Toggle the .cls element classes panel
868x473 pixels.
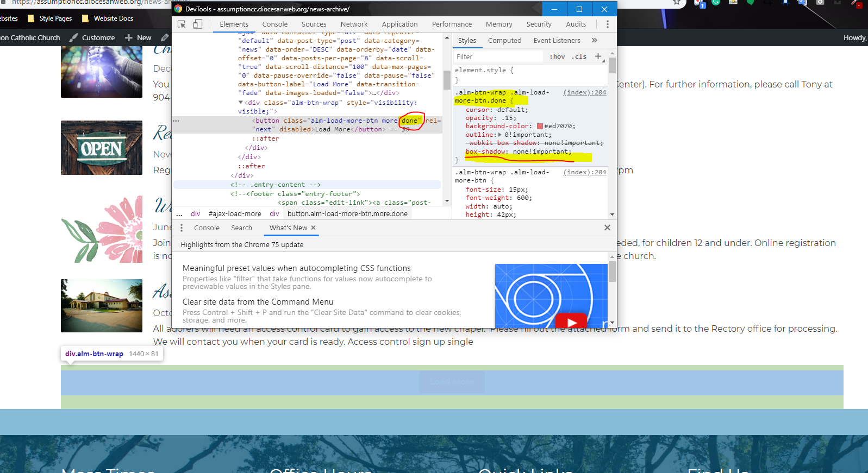(x=579, y=56)
